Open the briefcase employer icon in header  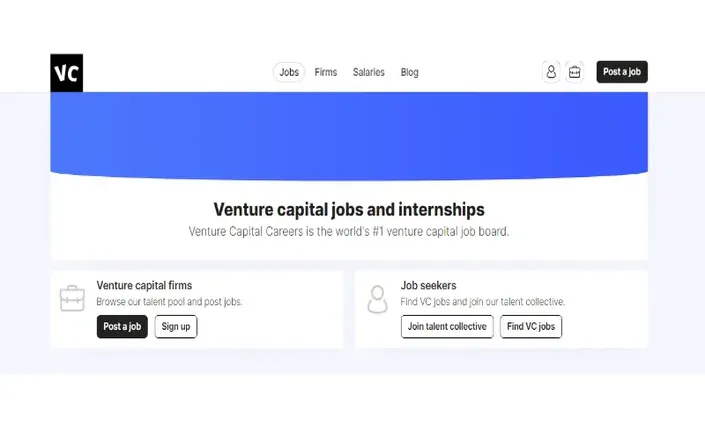[575, 72]
